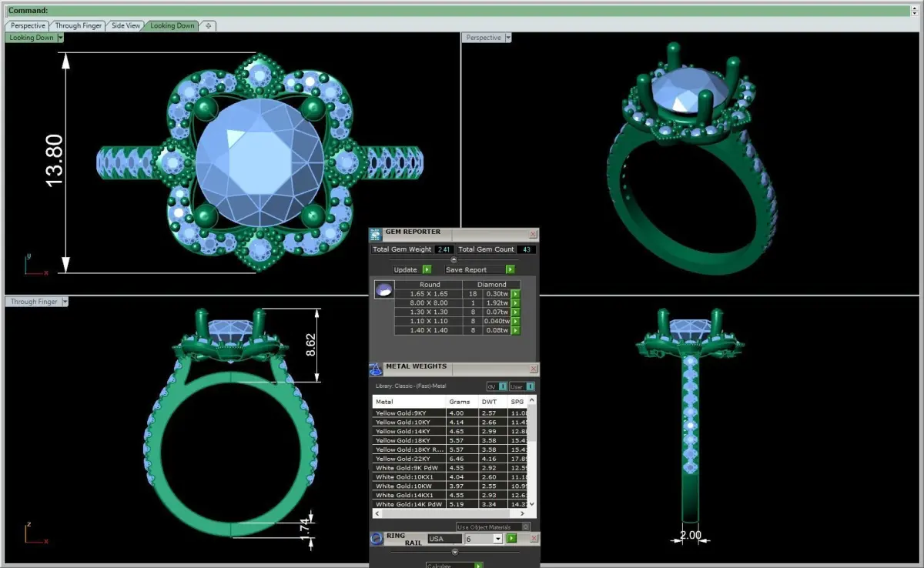This screenshot has width=924, height=568.
Task: Switch to the Perspective tab
Action: 28,25
